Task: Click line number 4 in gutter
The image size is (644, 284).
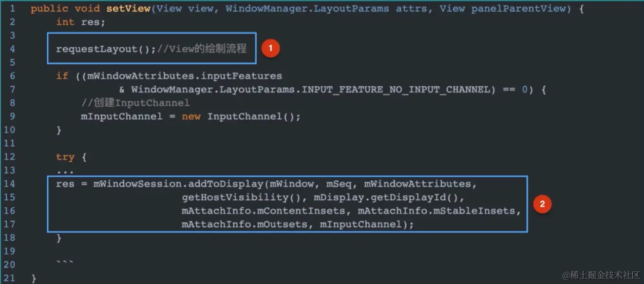Action: tap(12, 49)
